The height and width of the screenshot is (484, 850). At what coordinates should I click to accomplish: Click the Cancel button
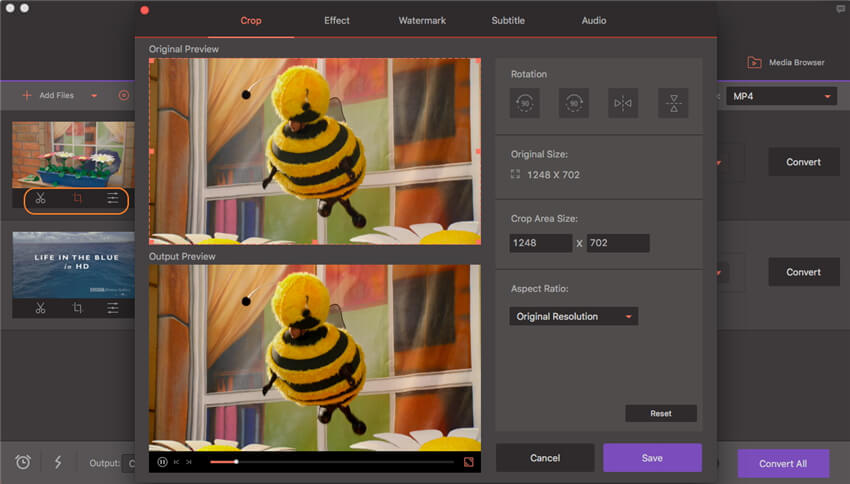tap(545, 458)
